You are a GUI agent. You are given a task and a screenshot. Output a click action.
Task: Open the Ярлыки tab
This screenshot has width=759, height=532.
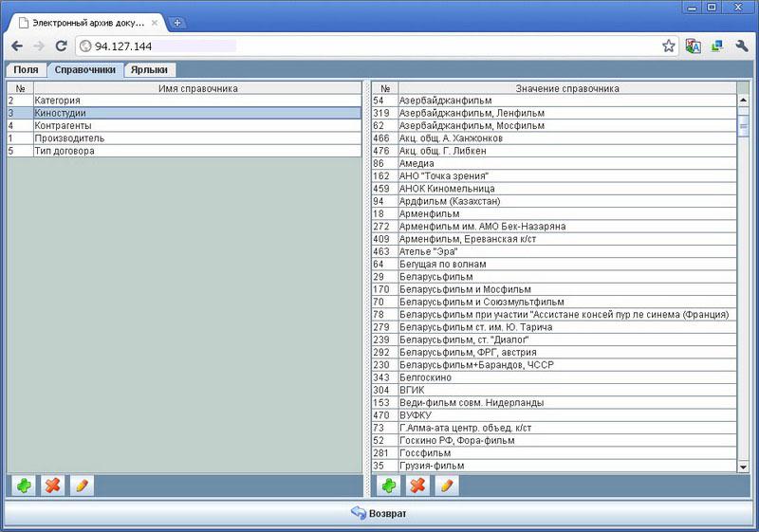click(x=149, y=69)
